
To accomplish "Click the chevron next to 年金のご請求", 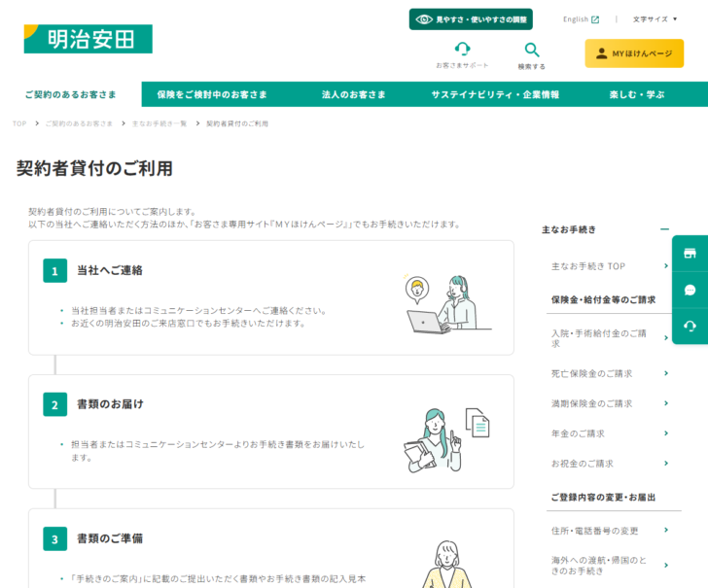I will [x=666, y=433].
